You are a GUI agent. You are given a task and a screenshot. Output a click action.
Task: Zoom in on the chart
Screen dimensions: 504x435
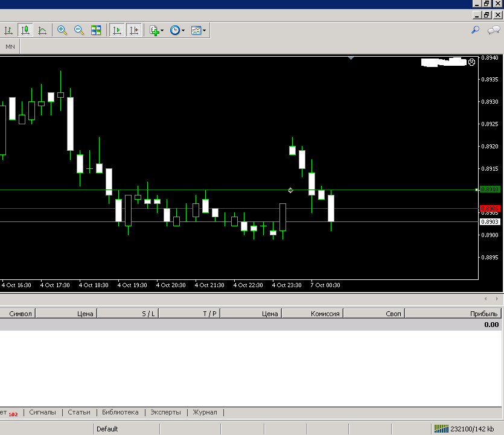coord(62,31)
